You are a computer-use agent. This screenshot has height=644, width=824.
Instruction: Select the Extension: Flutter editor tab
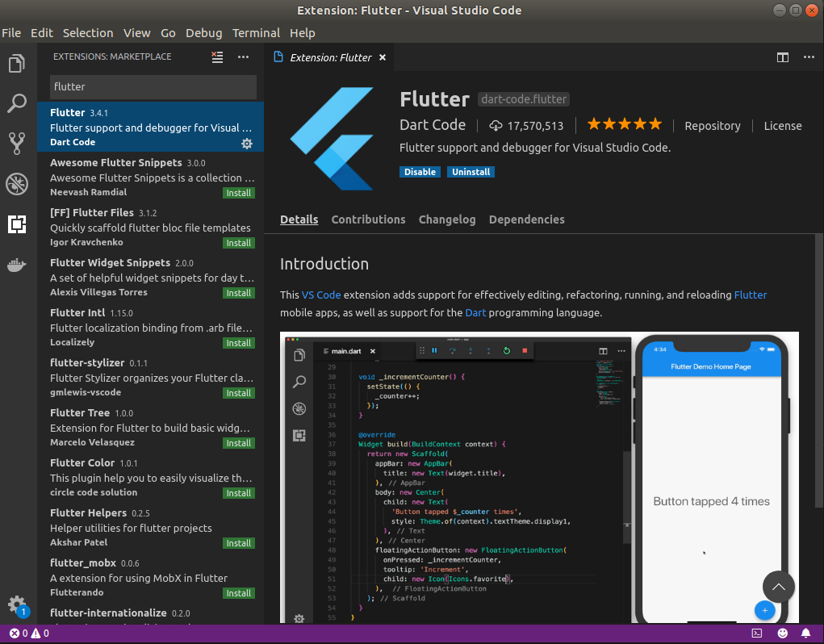[330, 57]
